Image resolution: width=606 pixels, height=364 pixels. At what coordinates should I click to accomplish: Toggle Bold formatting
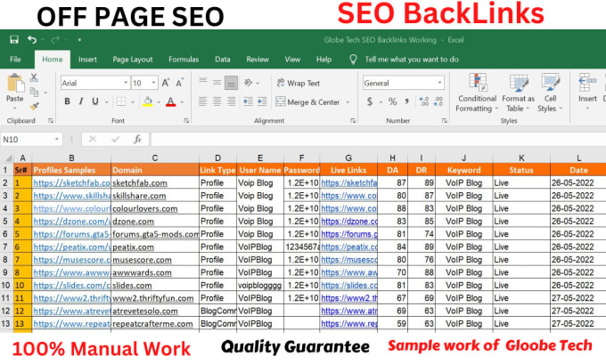[67, 101]
